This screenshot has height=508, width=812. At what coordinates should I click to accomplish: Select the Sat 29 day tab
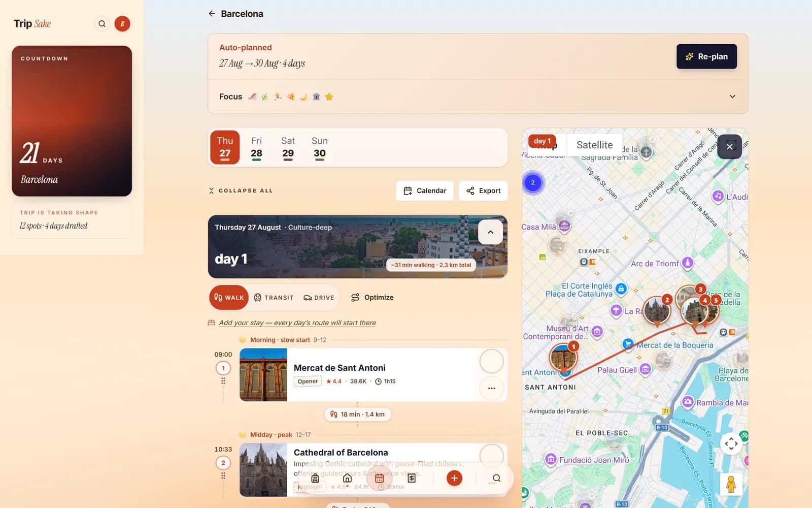[x=288, y=147]
